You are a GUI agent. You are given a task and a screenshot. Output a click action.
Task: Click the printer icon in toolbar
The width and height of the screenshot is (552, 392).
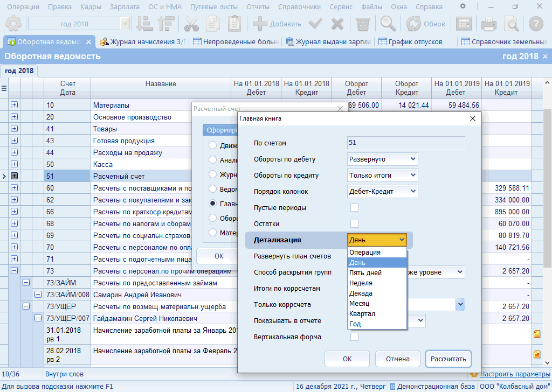488,24
